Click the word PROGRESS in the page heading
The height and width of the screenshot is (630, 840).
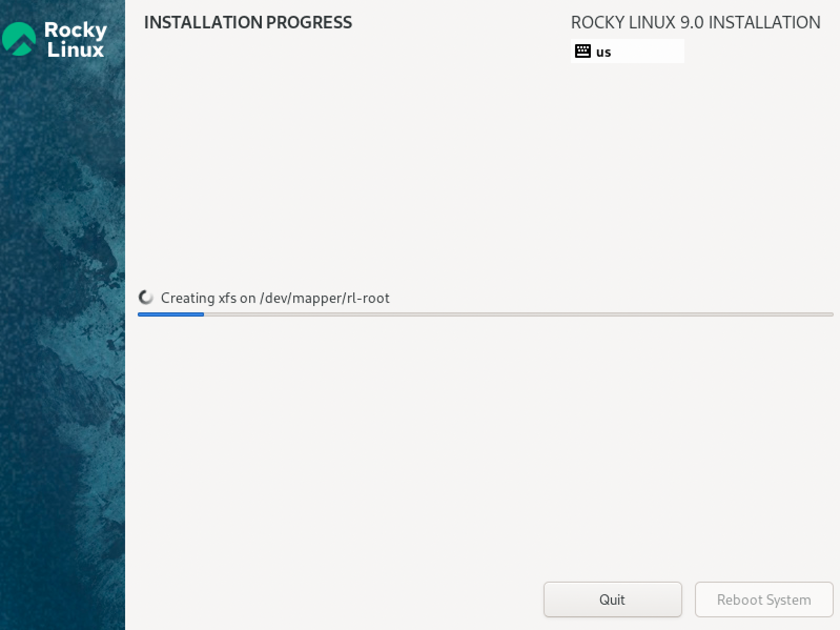[x=309, y=23]
